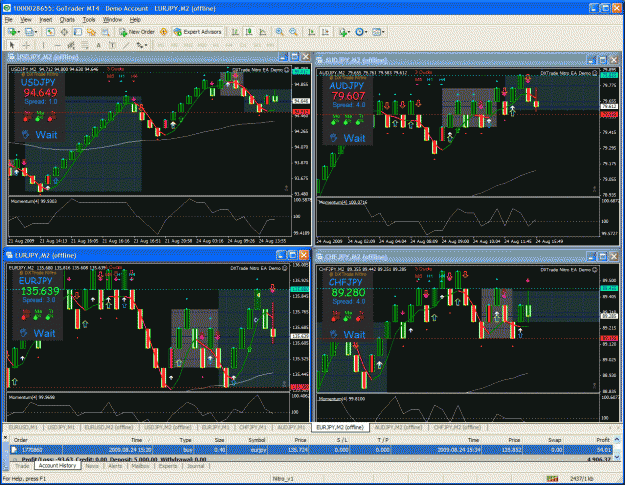The width and height of the screenshot is (625, 485).
Task: Open the News tab in Terminal
Action: (x=92, y=466)
